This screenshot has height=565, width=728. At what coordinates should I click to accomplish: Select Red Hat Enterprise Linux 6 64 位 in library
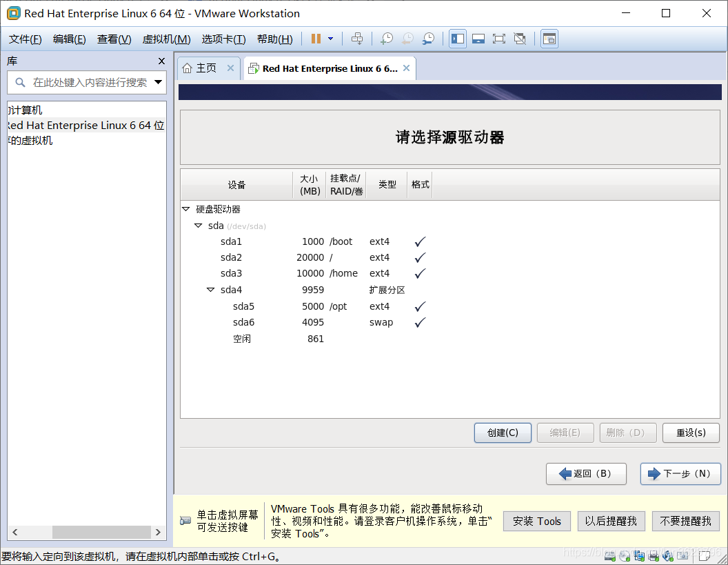pos(87,126)
